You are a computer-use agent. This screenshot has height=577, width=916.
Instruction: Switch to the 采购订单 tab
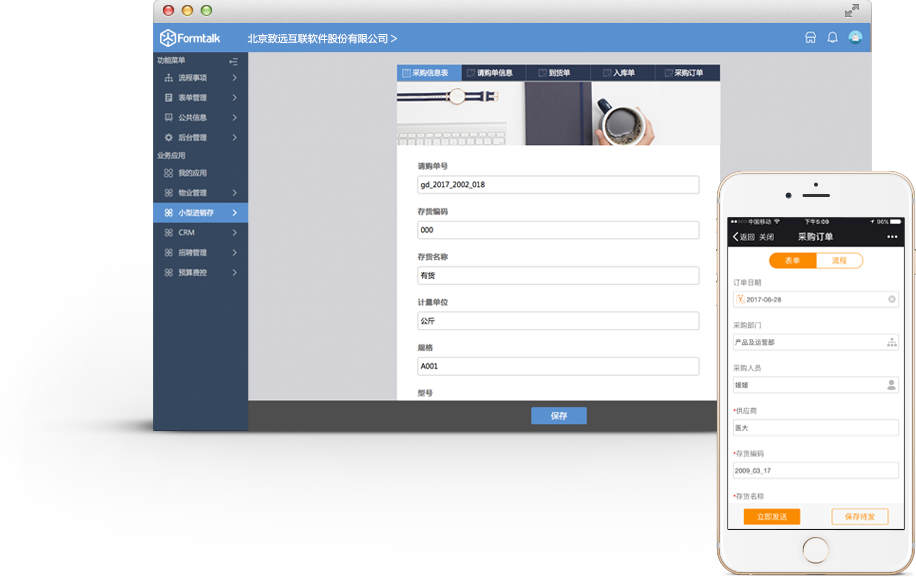click(688, 73)
